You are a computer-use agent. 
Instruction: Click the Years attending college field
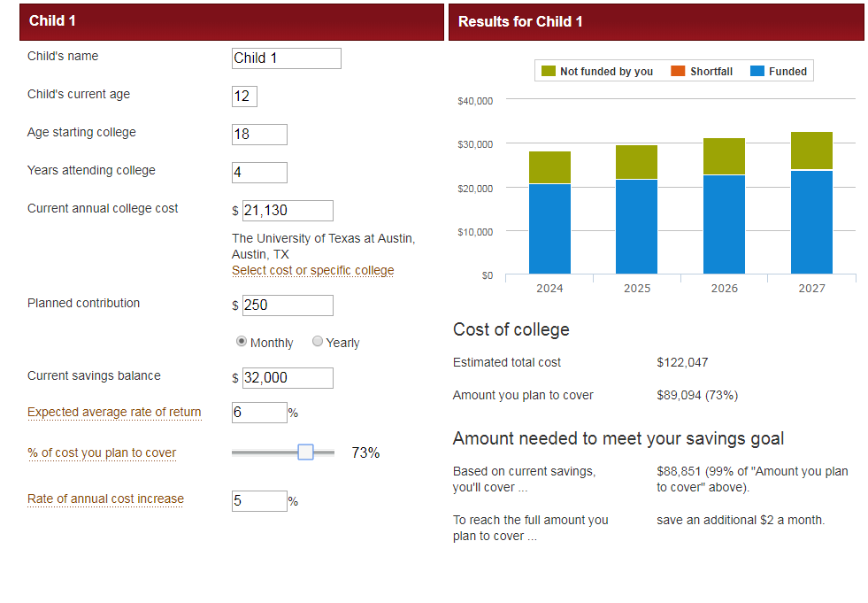[x=258, y=172]
